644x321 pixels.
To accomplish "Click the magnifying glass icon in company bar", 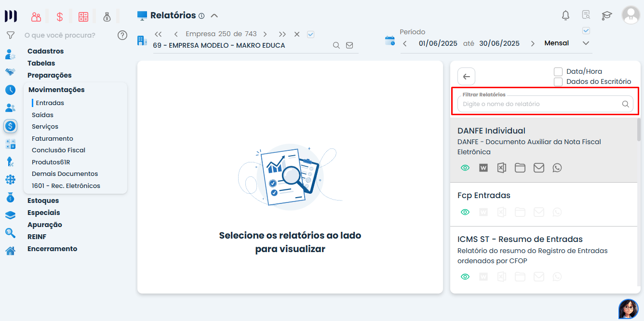I will (336, 44).
